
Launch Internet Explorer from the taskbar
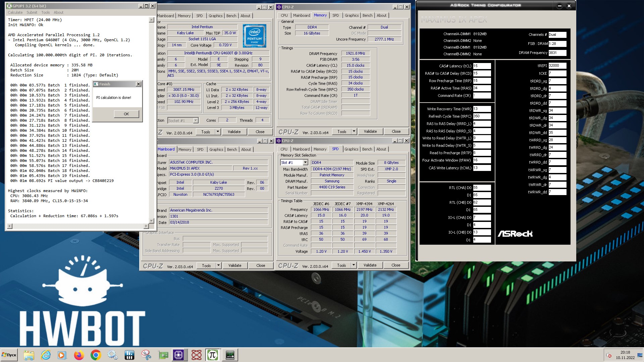click(46, 355)
